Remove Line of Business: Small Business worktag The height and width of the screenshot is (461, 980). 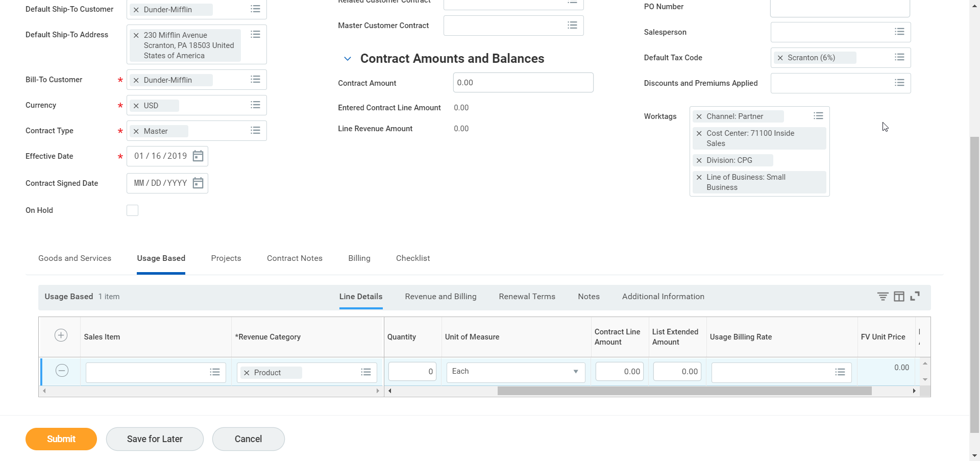[699, 177]
